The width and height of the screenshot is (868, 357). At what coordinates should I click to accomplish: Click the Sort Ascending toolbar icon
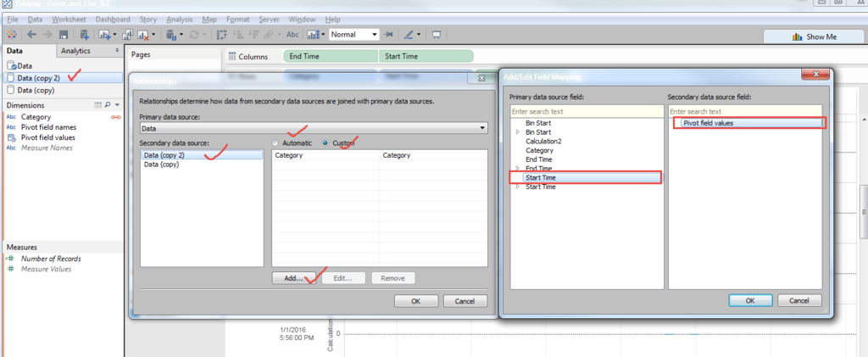click(x=239, y=35)
